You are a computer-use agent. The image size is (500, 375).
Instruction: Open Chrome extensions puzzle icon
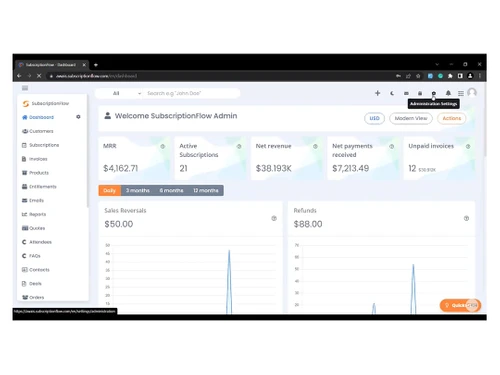tap(450, 76)
